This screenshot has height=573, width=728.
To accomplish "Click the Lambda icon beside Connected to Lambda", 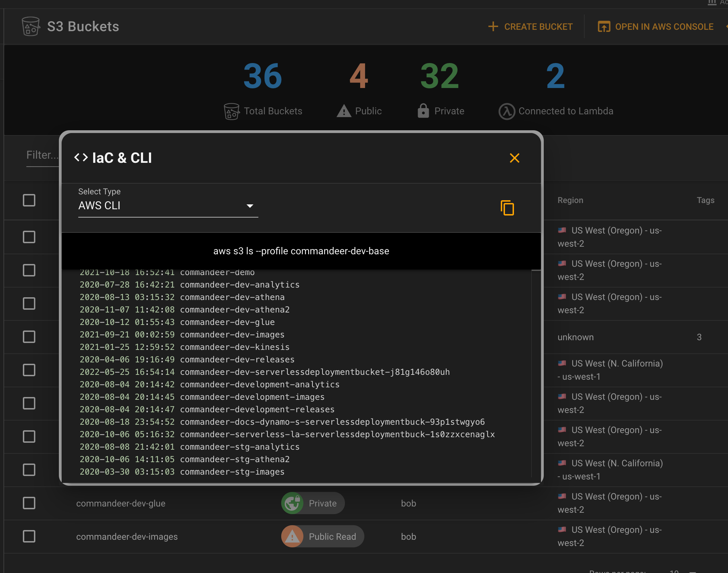I will point(507,111).
